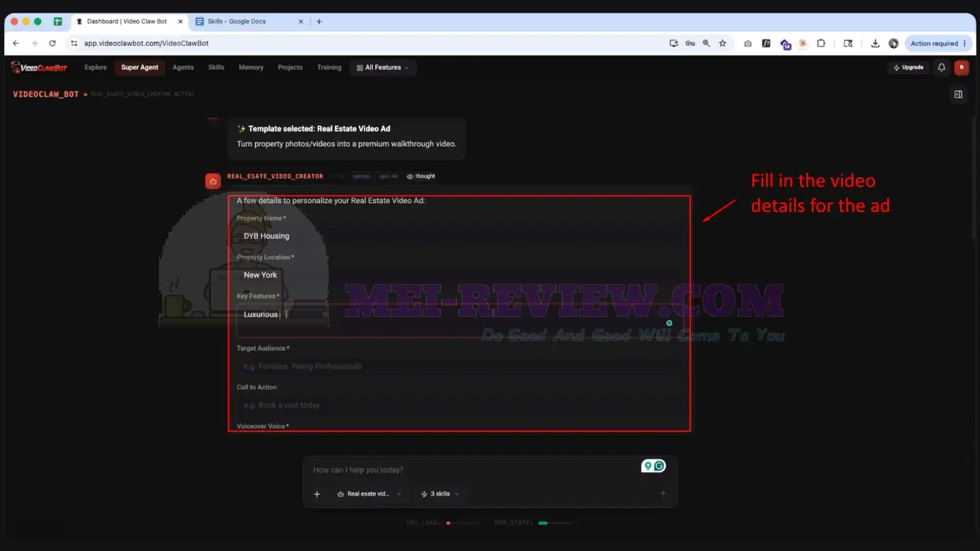Open the browser three-dot menu
Viewport: 980px width, 551px height.
click(965, 43)
